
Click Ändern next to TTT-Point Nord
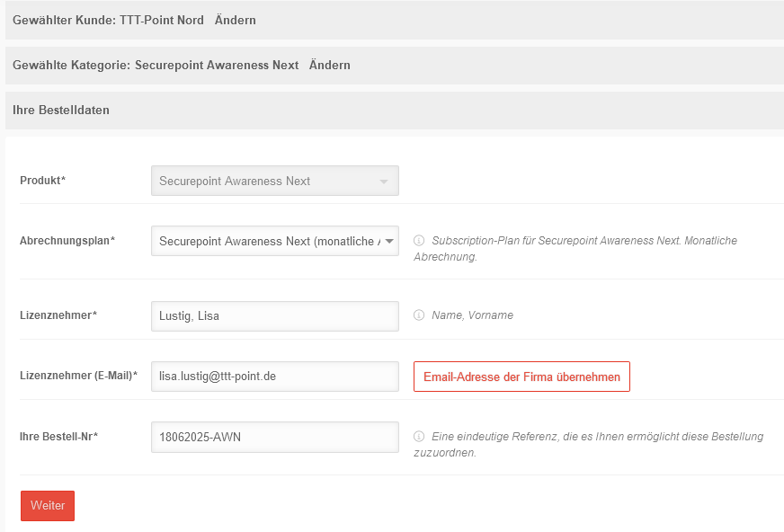[236, 20]
